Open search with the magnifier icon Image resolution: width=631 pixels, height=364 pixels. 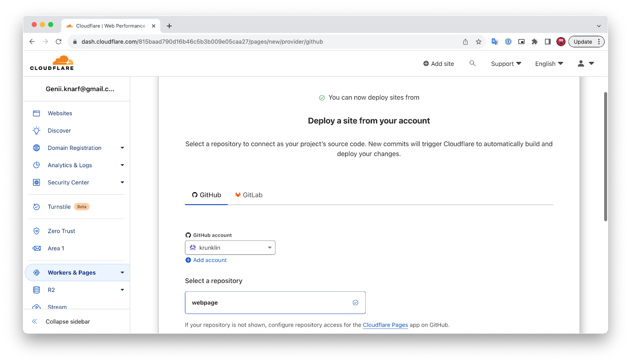pos(472,63)
